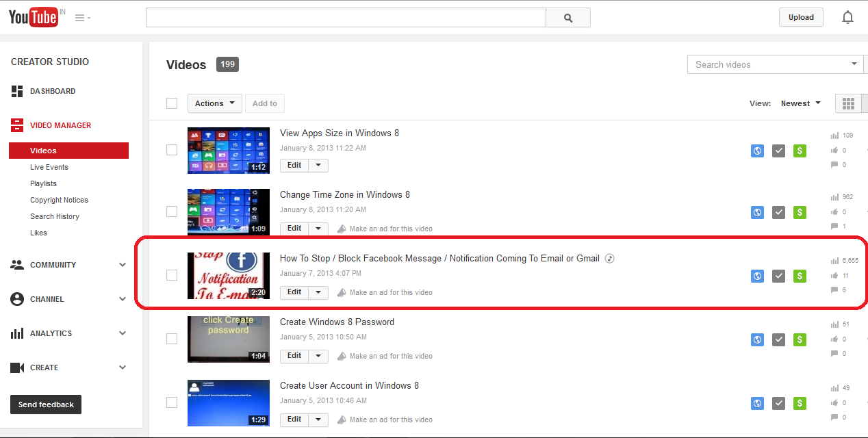
Task: Click public globe icon for View Apps Size
Action: point(757,151)
